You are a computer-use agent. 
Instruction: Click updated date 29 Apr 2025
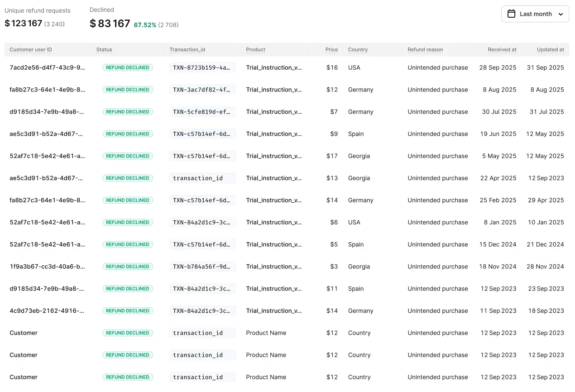click(x=546, y=200)
